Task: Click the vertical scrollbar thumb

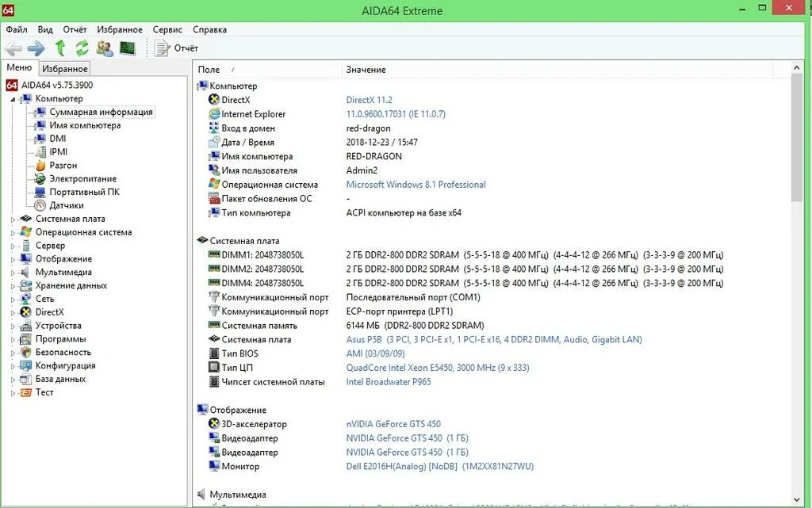Action: pyautogui.click(x=796, y=138)
